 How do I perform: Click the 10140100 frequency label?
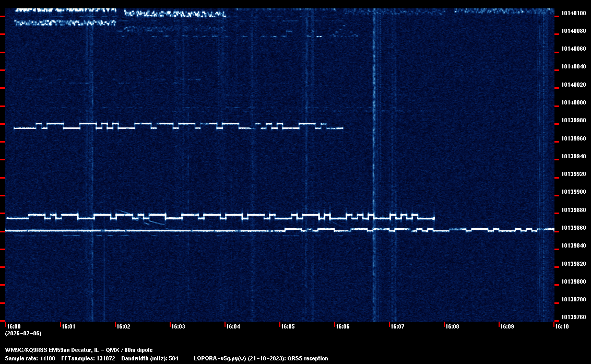[573, 13]
